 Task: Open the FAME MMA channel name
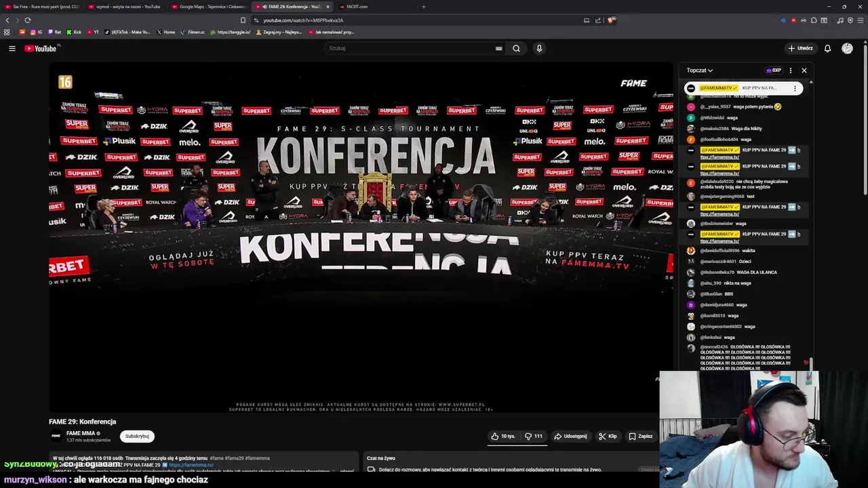pyautogui.click(x=80, y=433)
